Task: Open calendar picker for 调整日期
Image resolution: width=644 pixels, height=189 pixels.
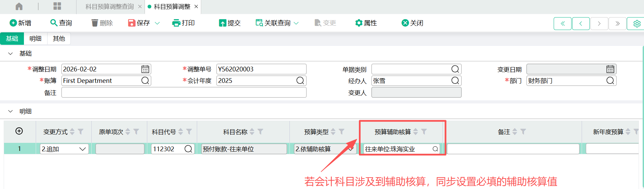Action: (x=145, y=69)
